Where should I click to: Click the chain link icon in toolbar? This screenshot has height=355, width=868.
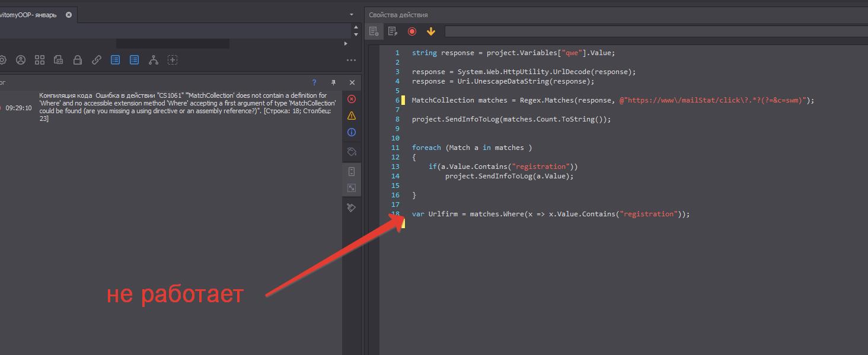pos(97,60)
